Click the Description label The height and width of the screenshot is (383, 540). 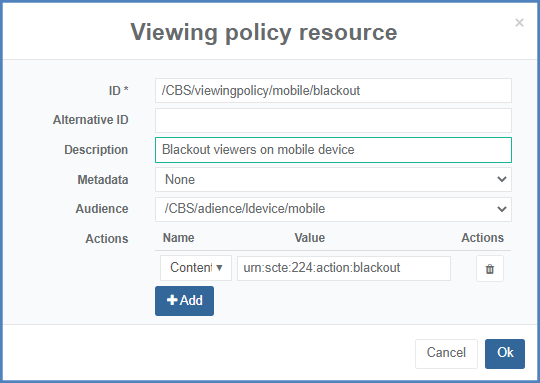tap(96, 150)
